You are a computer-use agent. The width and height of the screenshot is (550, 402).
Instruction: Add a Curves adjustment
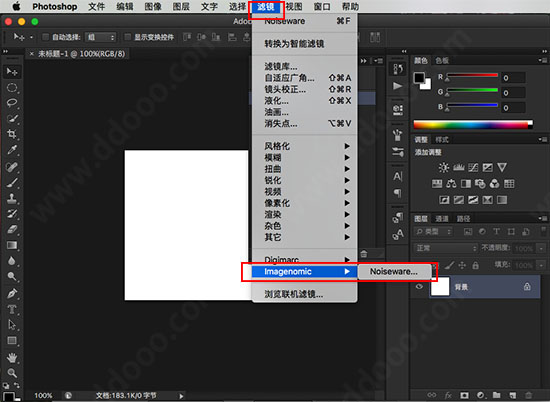473,167
